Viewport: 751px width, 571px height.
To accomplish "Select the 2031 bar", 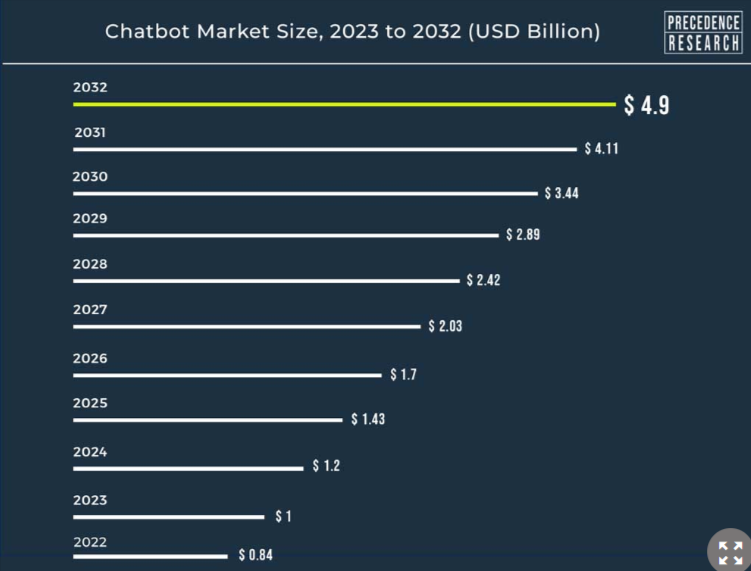I will click(x=324, y=149).
